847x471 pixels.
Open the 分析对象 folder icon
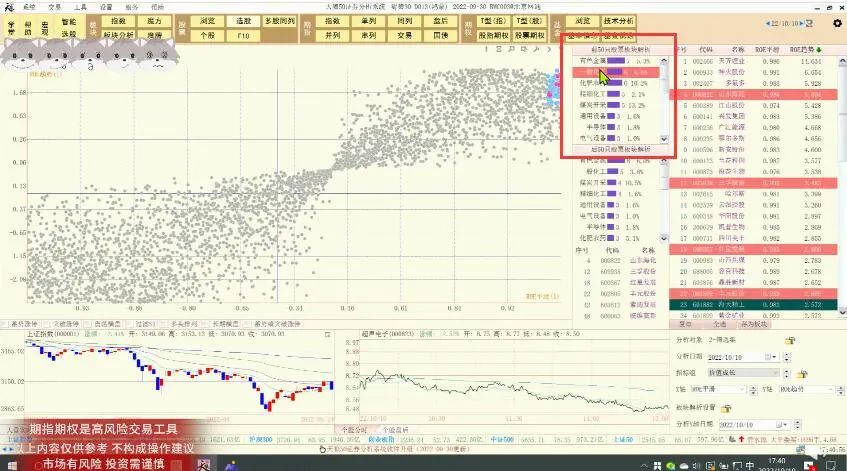tap(790, 340)
